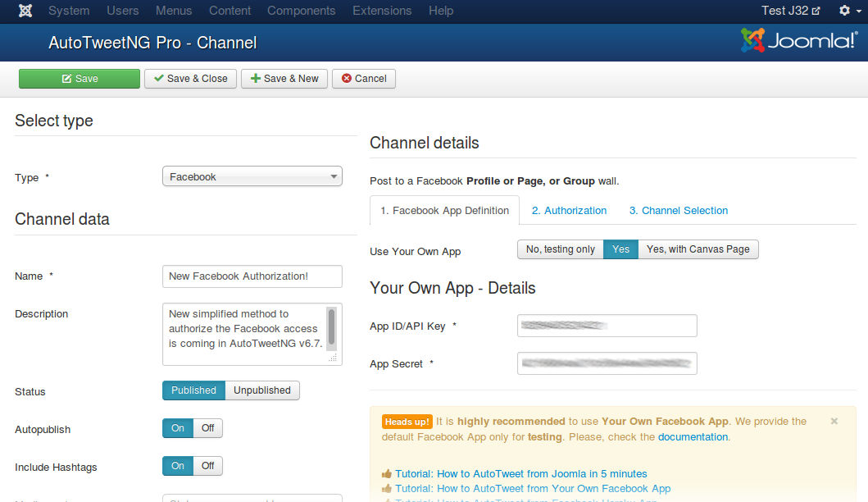868x502 pixels.
Task: Open the Menus menu
Action: pos(174,11)
